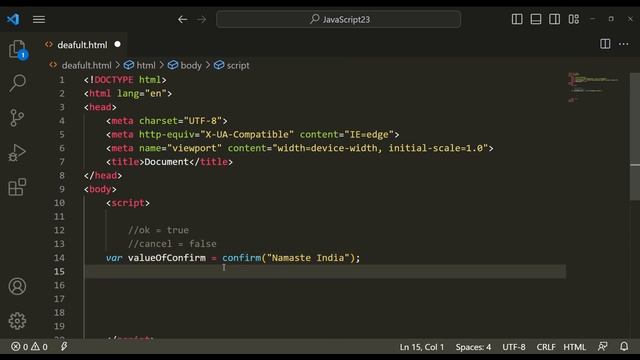Open the Run and Debug view
The width and height of the screenshot is (640, 360).
pos(17,153)
